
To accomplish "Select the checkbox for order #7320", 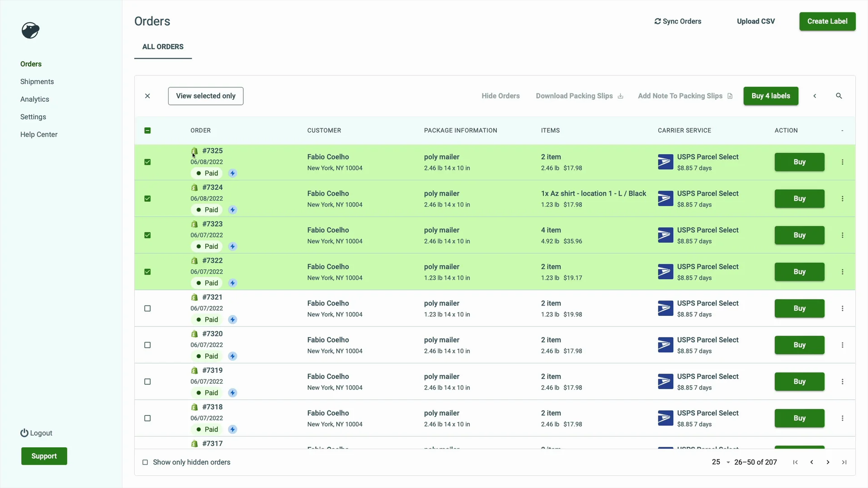I will (x=147, y=345).
